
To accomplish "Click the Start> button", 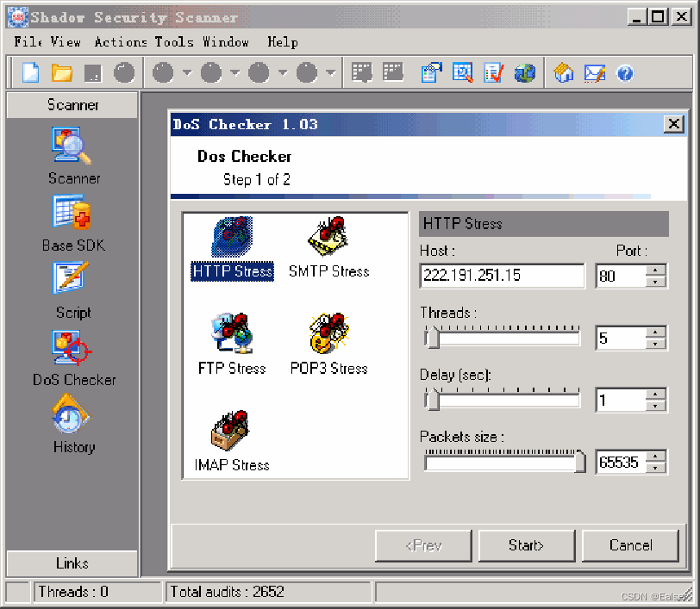I will pyautogui.click(x=527, y=545).
